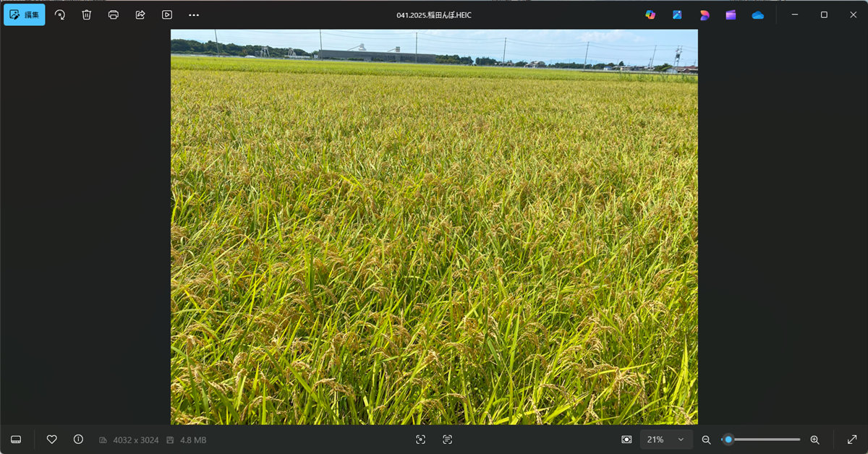
Task: Delete the photo using the trash icon
Action: click(x=87, y=14)
